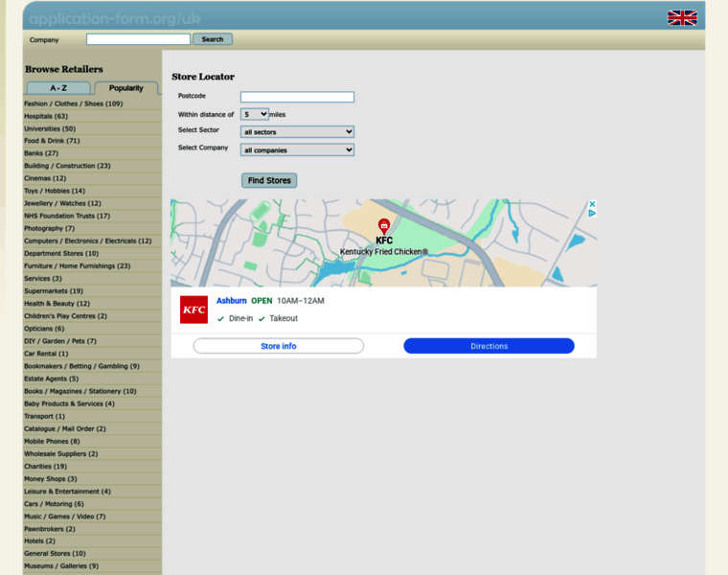
Task: Open the distance in miles dropdown
Action: point(255,114)
